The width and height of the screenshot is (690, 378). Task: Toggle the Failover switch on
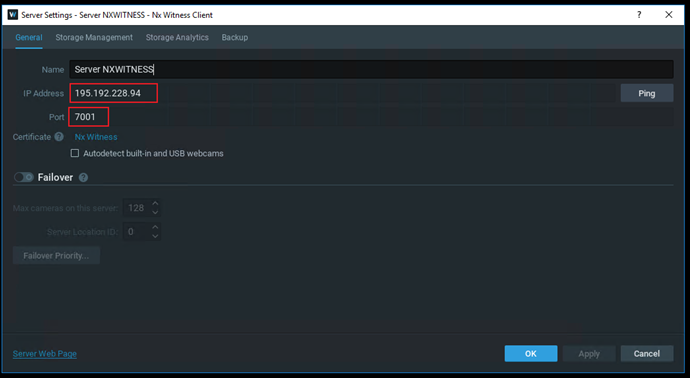[x=24, y=177]
